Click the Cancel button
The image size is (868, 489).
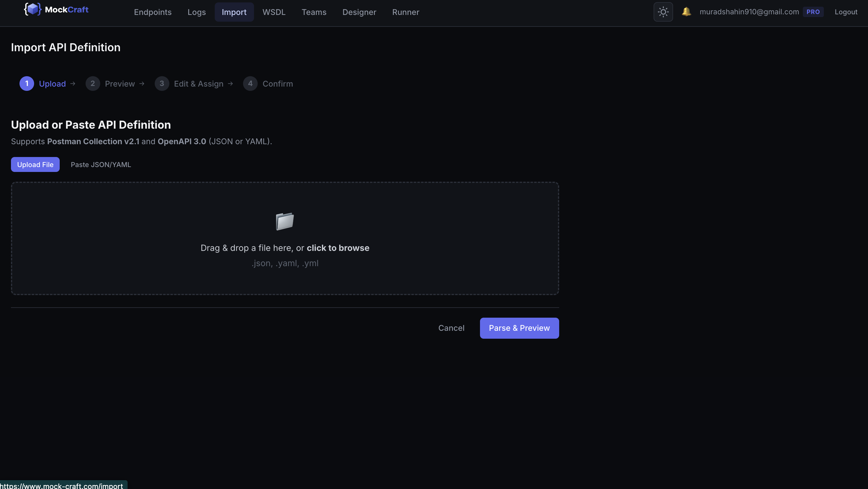451,328
